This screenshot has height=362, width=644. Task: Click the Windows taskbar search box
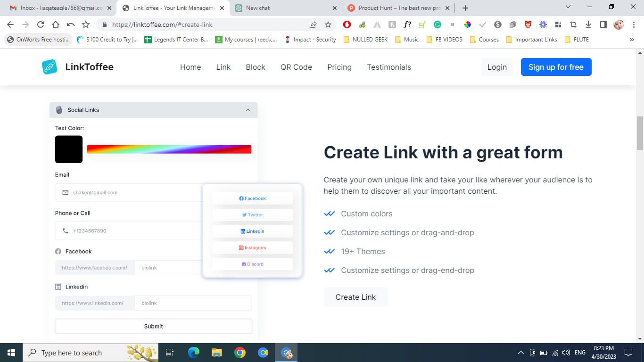(91, 353)
